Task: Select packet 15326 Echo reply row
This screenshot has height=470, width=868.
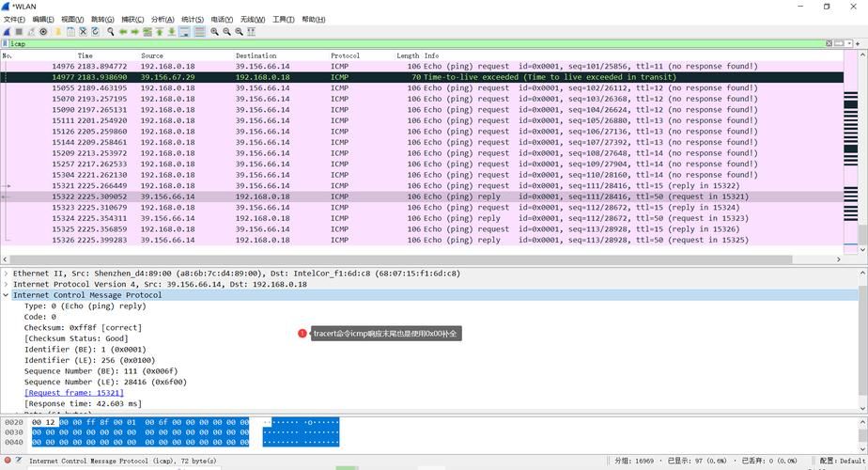Action: (423, 240)
